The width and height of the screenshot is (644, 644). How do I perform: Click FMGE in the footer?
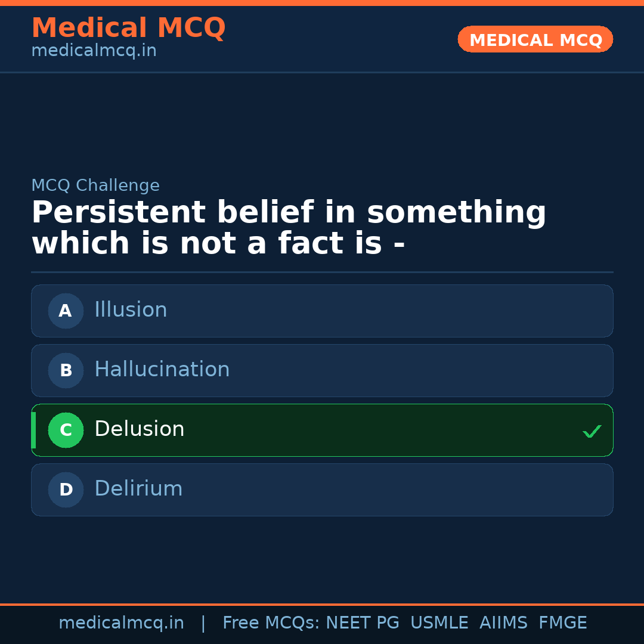coord(562,623)
